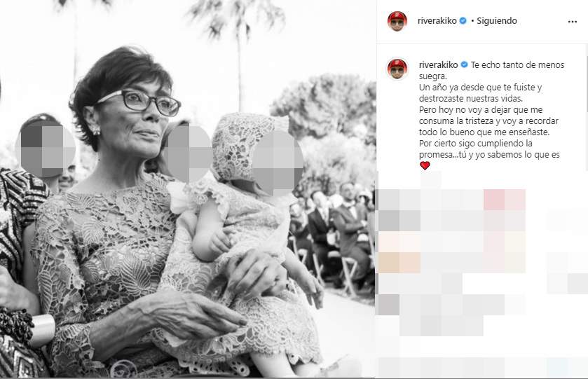Click the woman's earring in the photo
Screen dimensions: 588x379
click(96, 130)
